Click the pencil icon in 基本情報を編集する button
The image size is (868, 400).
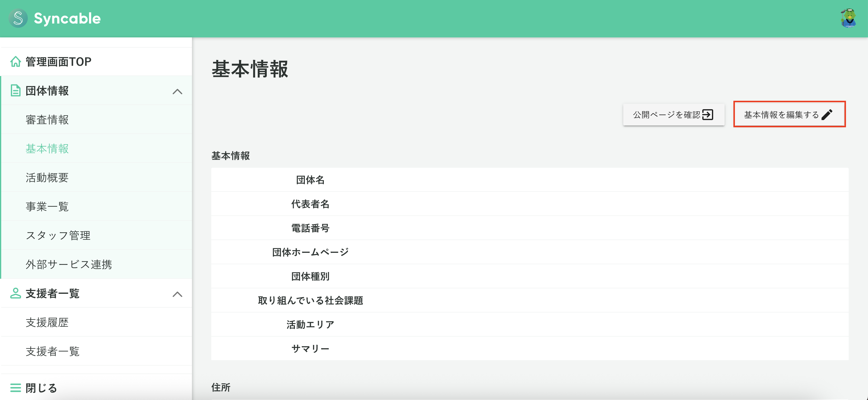click(x=827, y=114)
